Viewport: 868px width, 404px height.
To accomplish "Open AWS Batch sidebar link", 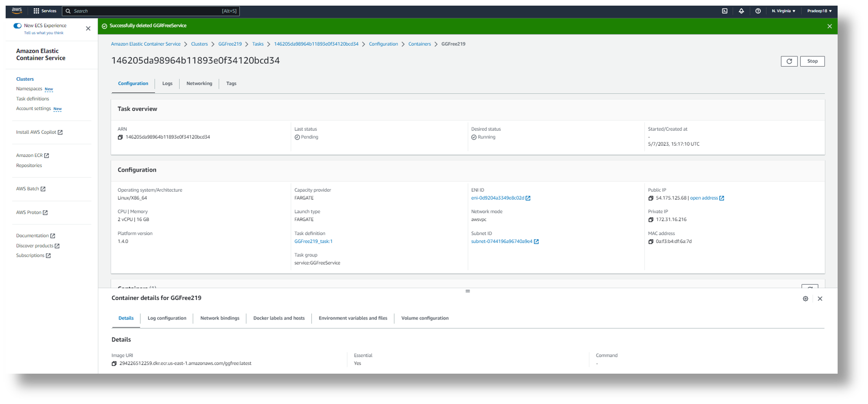I will (x=31, y=189).
